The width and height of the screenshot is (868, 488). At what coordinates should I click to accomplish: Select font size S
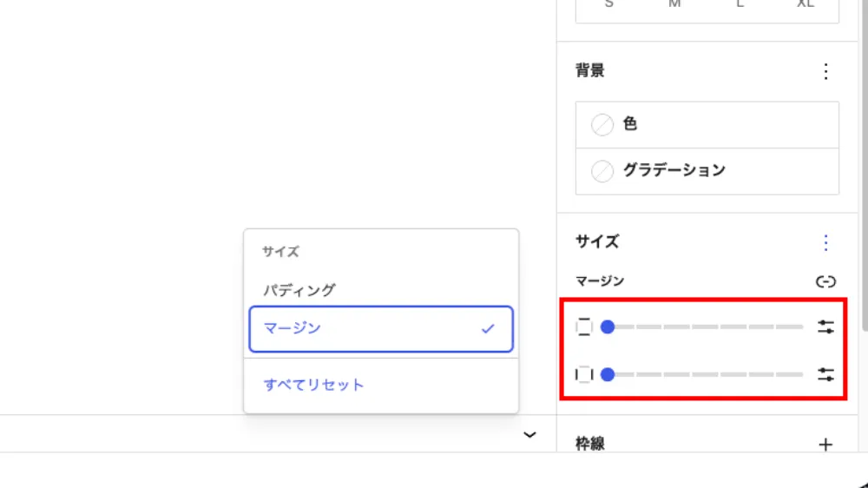[x=609, y=4]
